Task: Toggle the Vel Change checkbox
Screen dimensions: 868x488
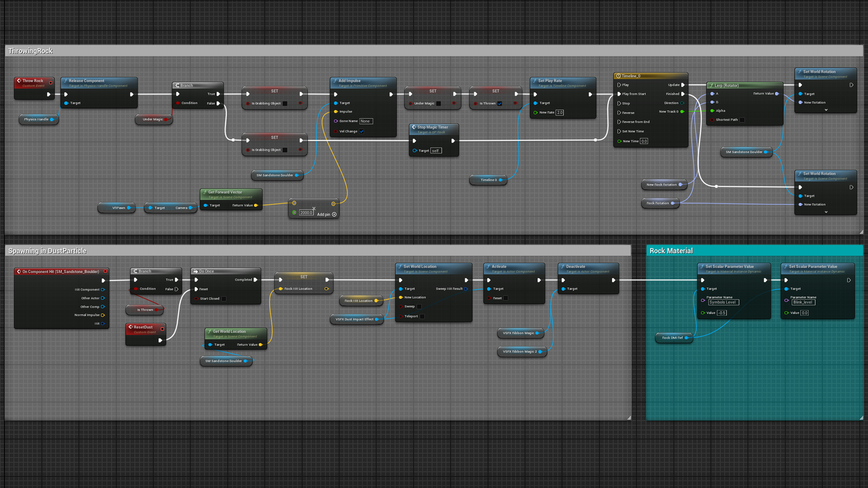Action: tap(361, 131)
